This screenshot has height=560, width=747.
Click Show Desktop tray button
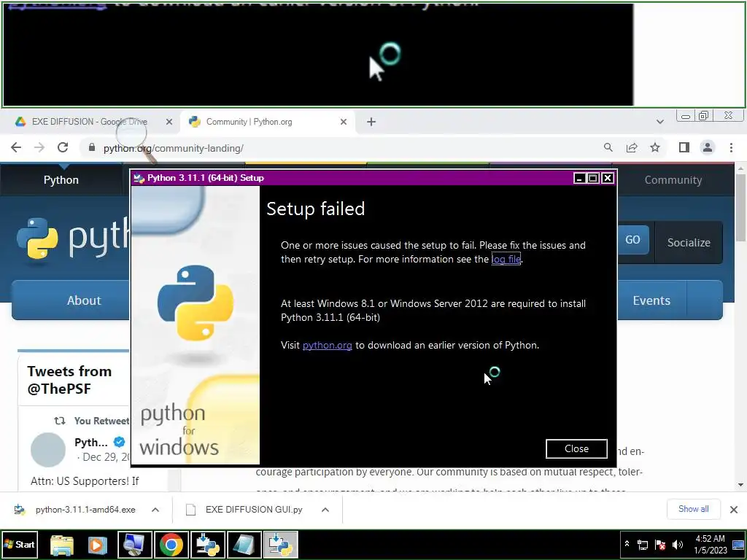738,545
